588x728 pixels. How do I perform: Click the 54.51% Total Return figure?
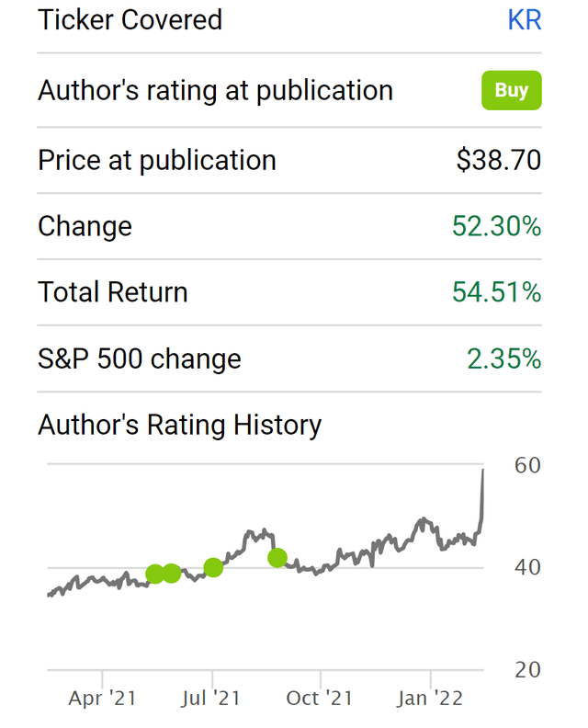496,292
